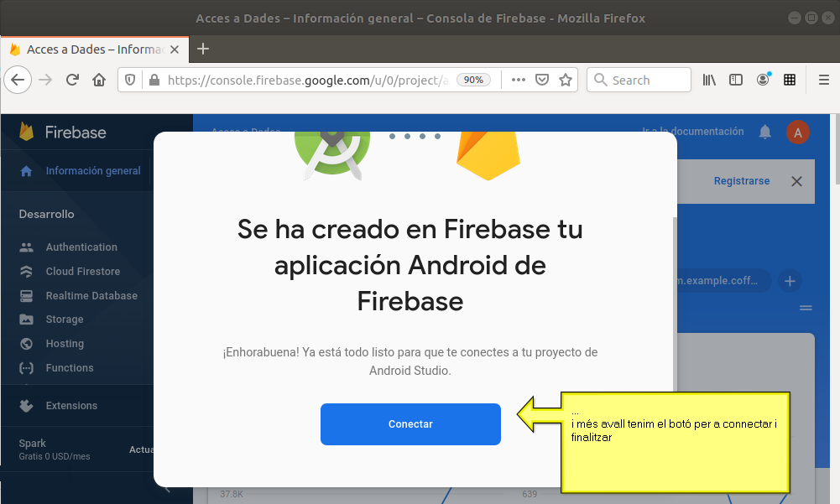Dismiss the banner with the X icon
This screenshot has width=840, height=504.
coord(796,182)
